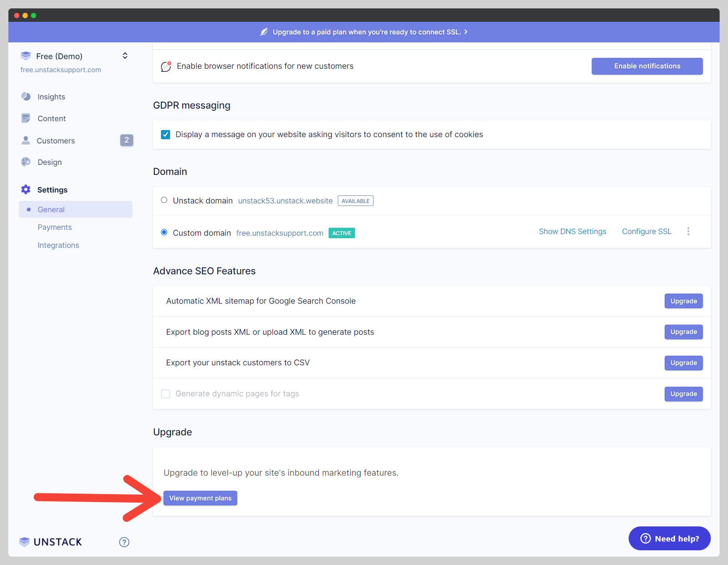Uncheck the GDPR cookie consent message checkbox
Image resolution: width=728 pixels, height=565 pixels.
click(x=166, y=135)
